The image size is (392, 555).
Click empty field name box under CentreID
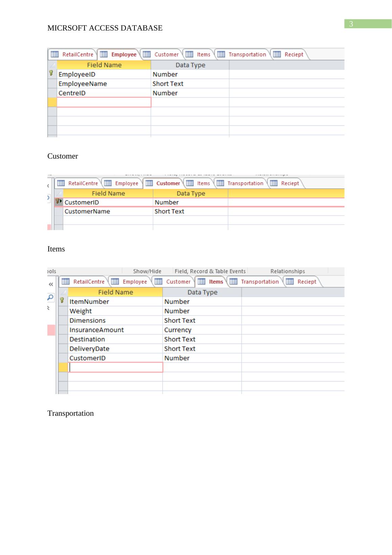pos(104,102)
